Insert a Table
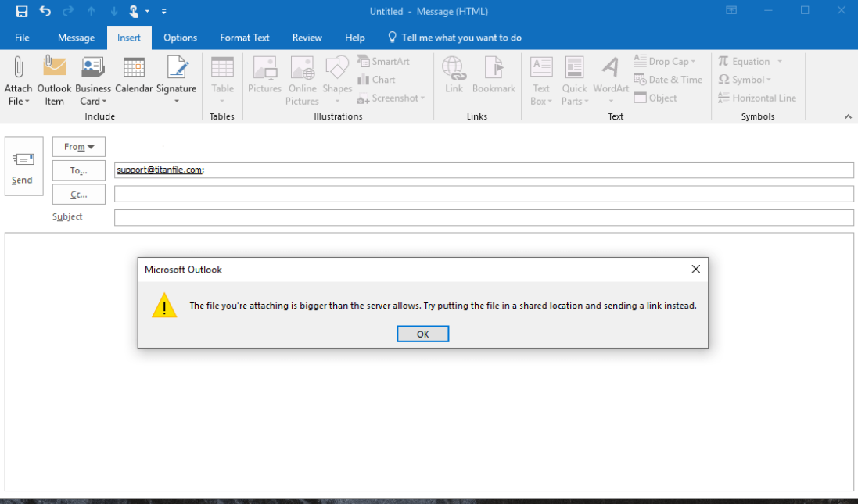 tap(222, 79)
